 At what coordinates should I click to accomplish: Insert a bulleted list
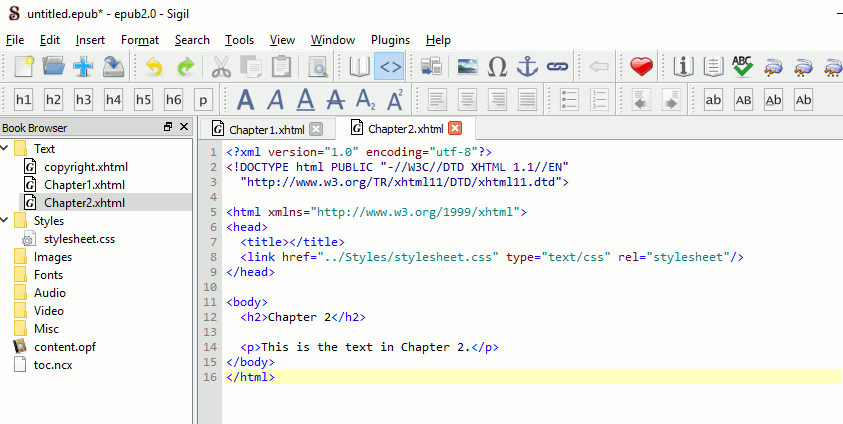click(x=569, y=100)
